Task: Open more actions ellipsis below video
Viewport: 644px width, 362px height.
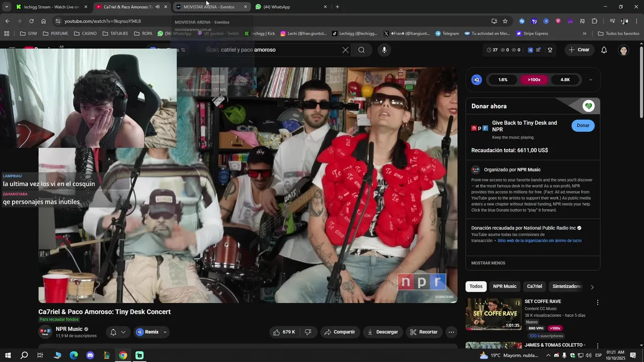Action: tap(451, 332)
